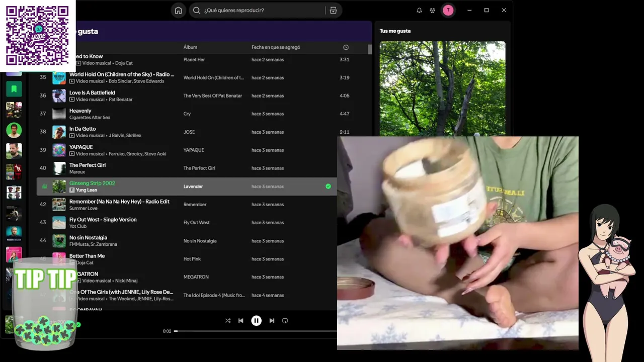Open the green bookmark Your Episodes icon

[x=14, y=89]
